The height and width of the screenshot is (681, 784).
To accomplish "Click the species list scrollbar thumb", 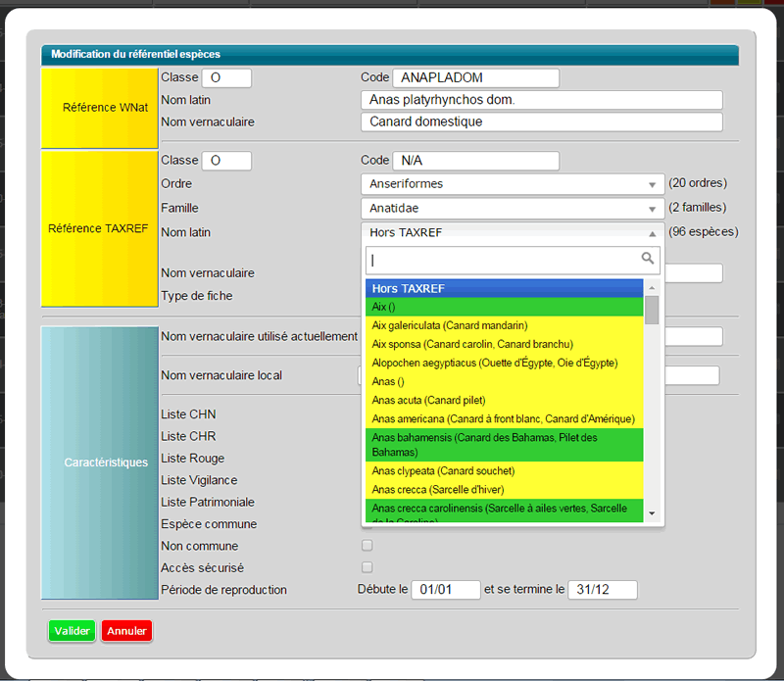I will pos(652,310).
